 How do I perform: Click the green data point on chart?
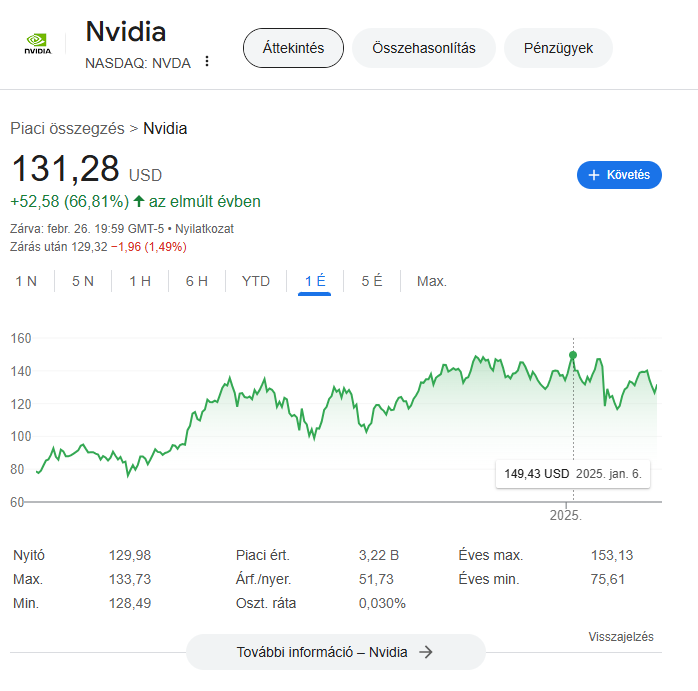[x=573, y=355]
